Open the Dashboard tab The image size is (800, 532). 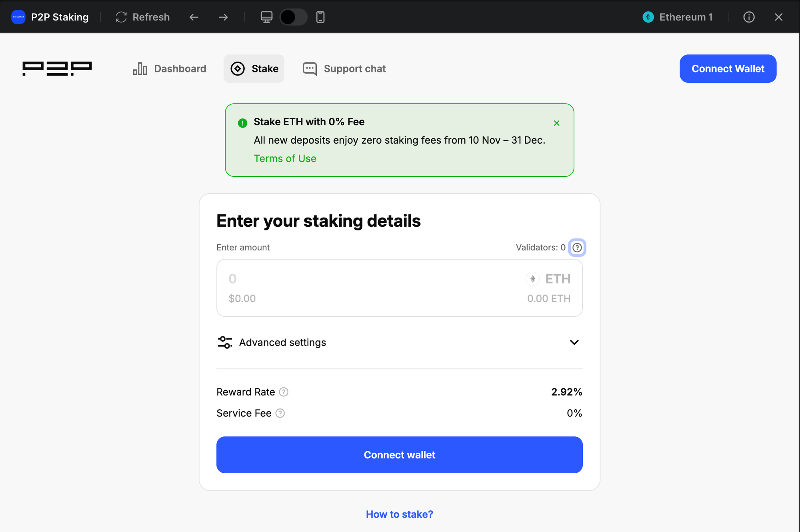[x=170, y=69]
